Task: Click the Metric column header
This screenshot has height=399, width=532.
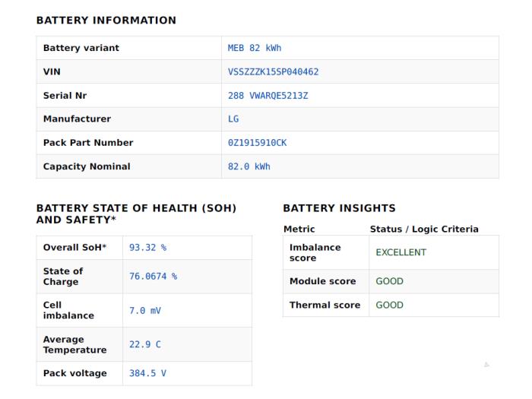Action: [x=299, y=229]
